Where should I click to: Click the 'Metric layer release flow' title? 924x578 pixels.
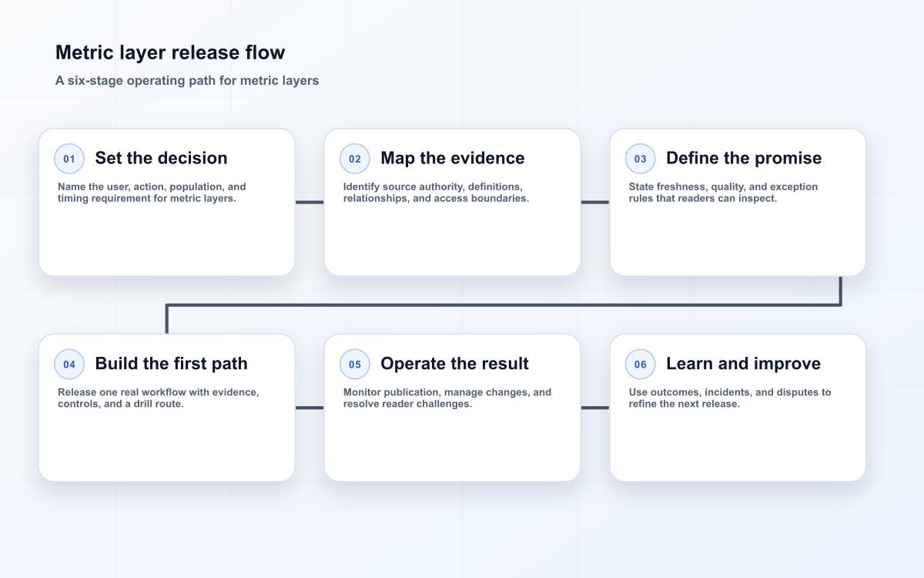(x=170, y=52)
